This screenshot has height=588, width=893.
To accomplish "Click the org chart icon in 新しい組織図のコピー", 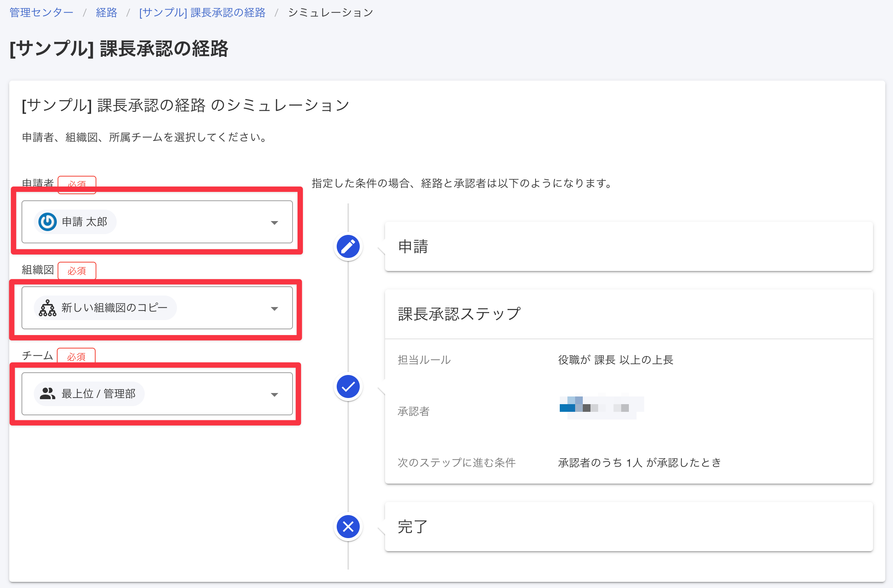I will coord(48,308).
